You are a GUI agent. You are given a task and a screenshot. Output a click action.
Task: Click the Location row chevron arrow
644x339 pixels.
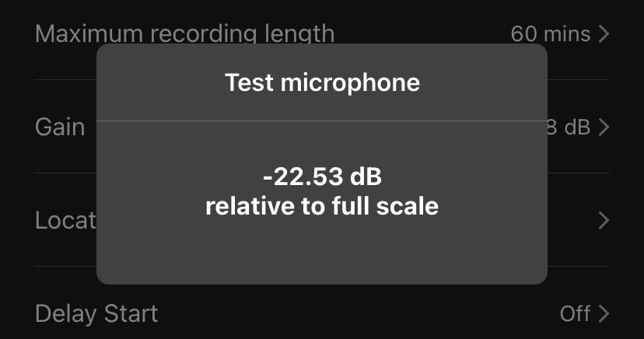pyautogui.click(x=604, y=221)
